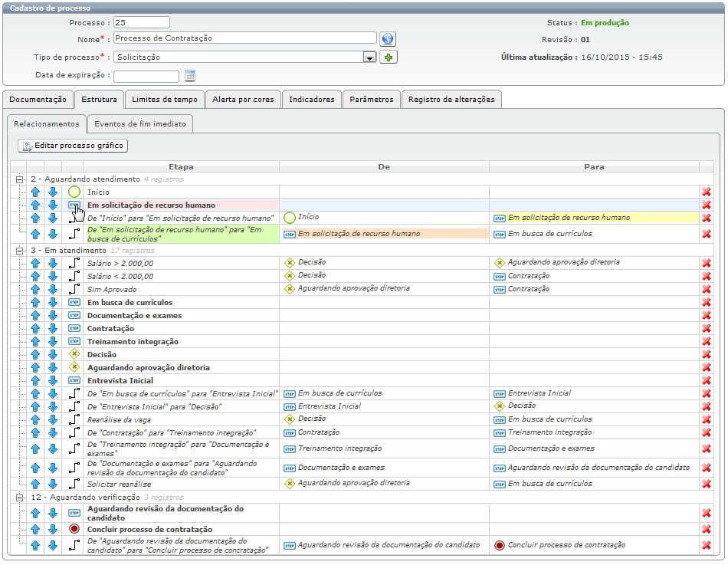Move Decisão row down with blue arrow
This screenshot has height=565, width=728.
[x=53, y=354]
